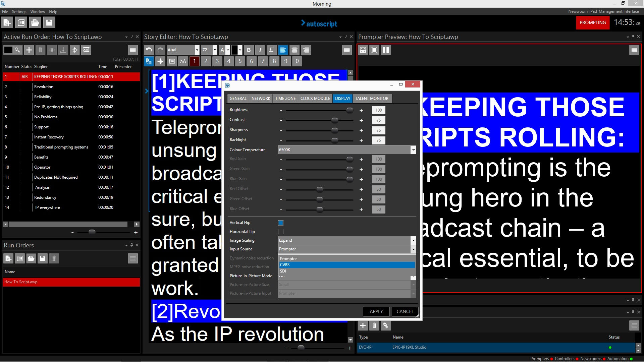644x362 pixels.
Task: Add a new story to the run order
Action: click(x=29, y=50)
